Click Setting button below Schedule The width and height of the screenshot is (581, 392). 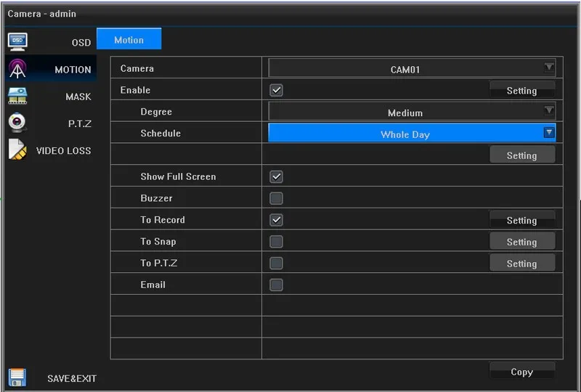tap(522, 155)
